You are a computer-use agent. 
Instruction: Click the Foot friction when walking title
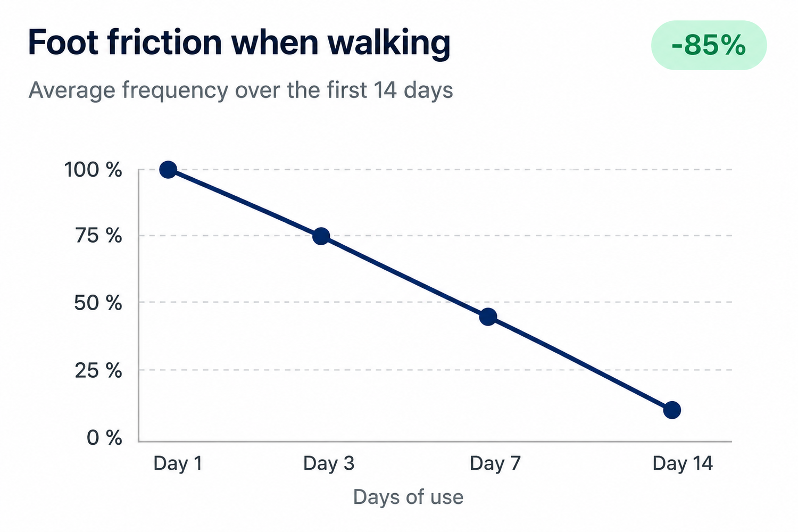239,43
